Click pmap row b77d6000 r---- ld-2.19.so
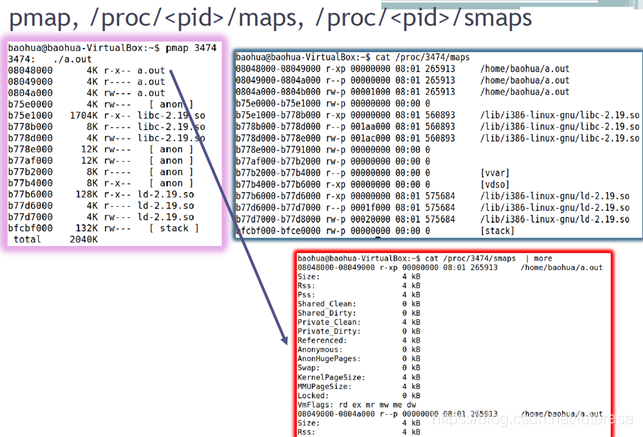 101,206
